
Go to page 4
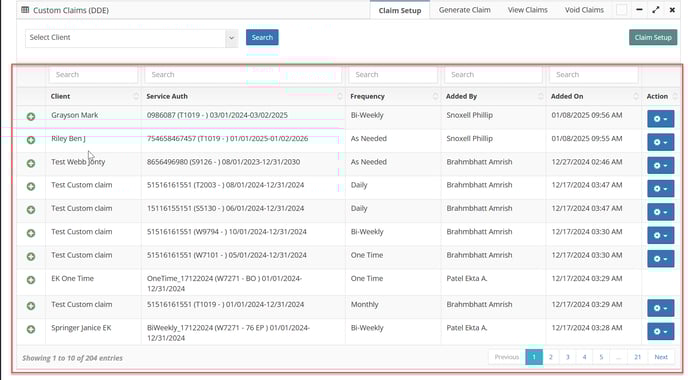point(584,357)
